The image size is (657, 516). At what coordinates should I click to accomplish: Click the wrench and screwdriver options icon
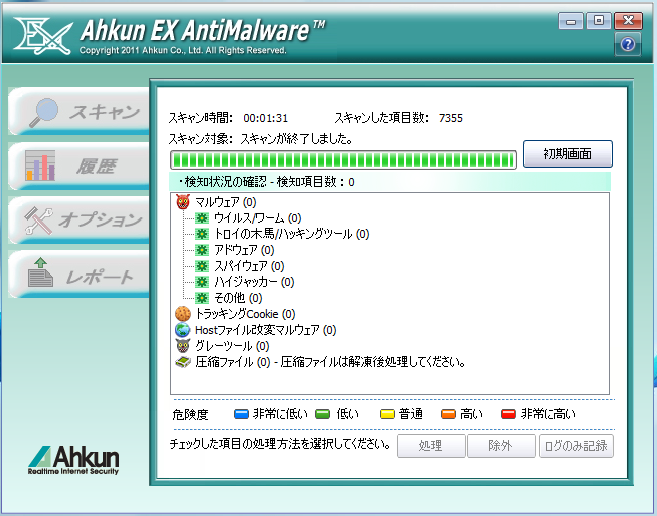[x=39, y=220]
